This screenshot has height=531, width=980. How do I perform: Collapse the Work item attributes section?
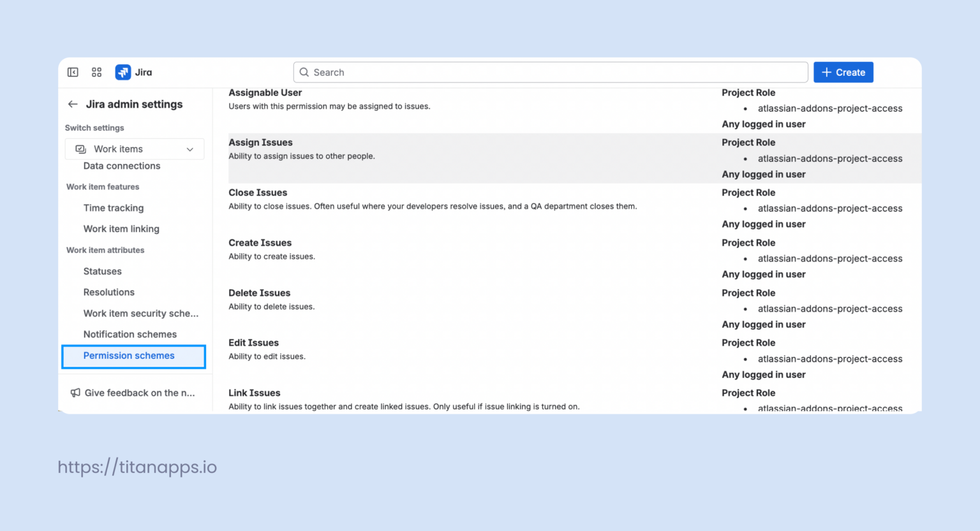point(105,250)
